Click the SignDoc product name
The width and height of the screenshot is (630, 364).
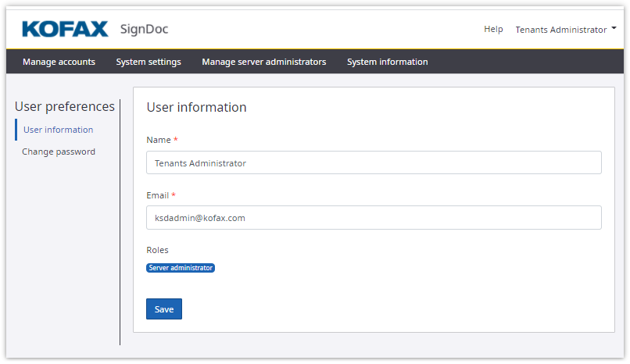tap(144, 30)
